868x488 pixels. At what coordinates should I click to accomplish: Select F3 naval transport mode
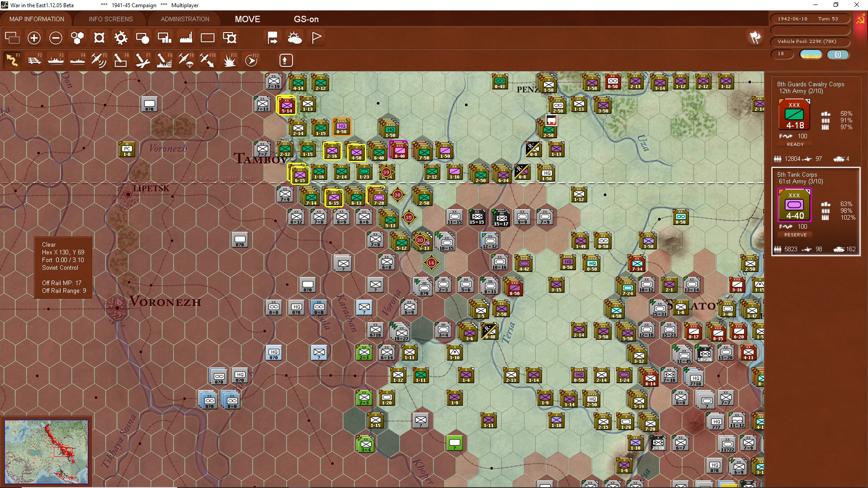(56, 60)
